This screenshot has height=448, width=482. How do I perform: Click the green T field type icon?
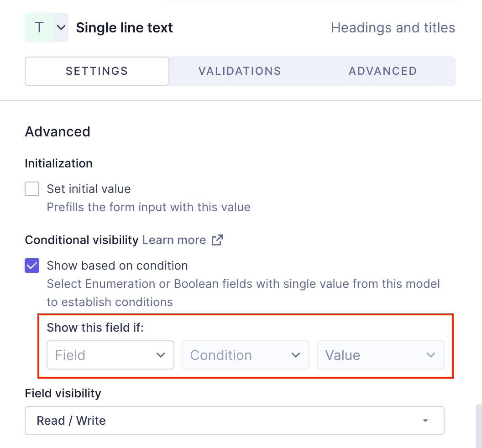39,27
